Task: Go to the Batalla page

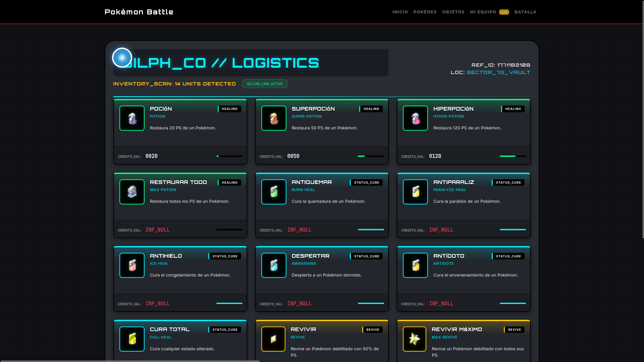Action: tap(525, 12)
